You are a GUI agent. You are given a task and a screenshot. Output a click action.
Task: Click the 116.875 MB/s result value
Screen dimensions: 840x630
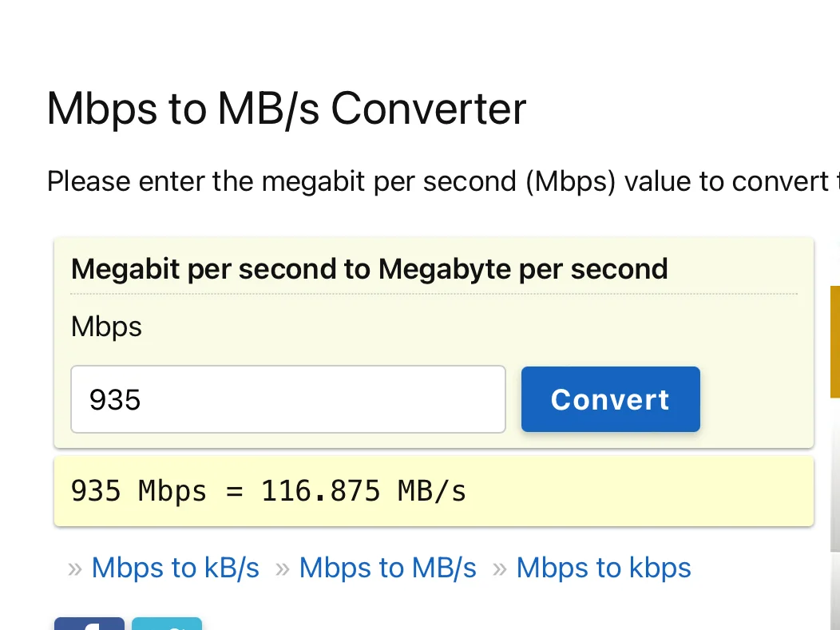(363, 491)
